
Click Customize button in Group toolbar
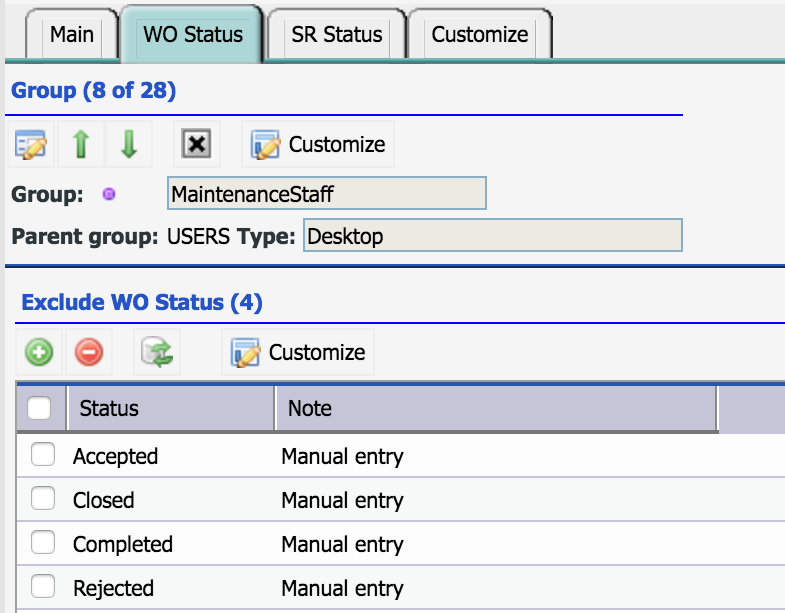click(318, 145)
